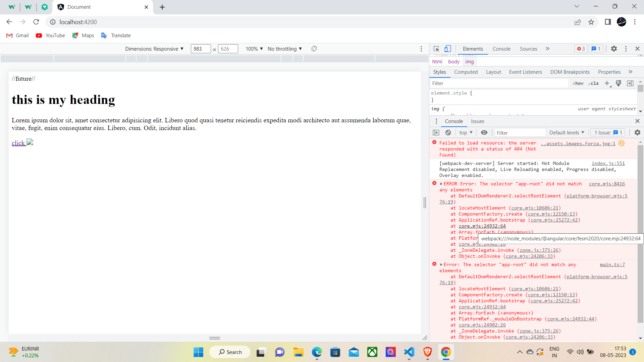The height and width of the screenshot is (362, 644).
Task: Switch to the Computed tab
Action: [466, 72]
